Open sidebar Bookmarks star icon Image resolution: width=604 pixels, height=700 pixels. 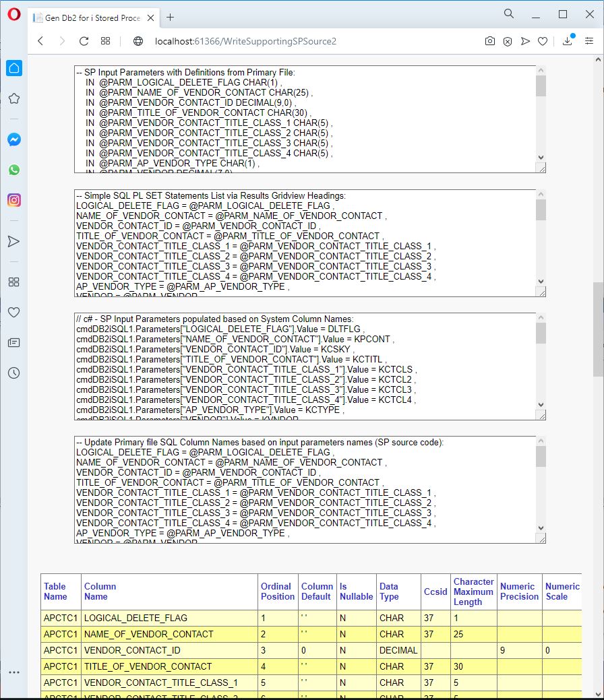[14, 98]
